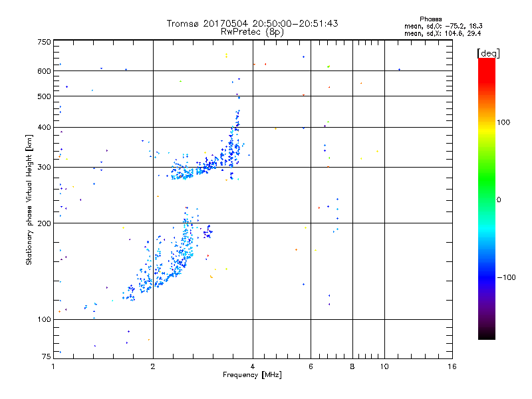The width and height of the screenshot is (532, 399).
Task: Select the "mean, sd,O: -75.2, 18.3" line
Action: click(x=443, y=26)
